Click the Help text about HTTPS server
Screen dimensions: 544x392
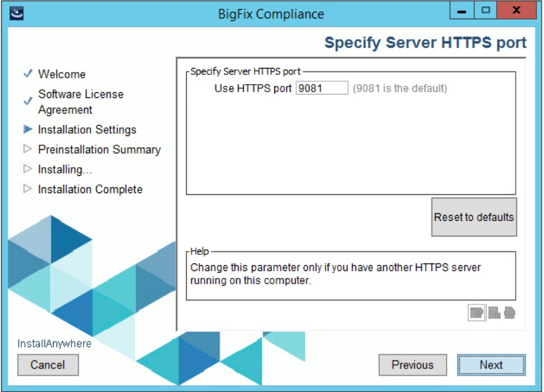point(335,274)
